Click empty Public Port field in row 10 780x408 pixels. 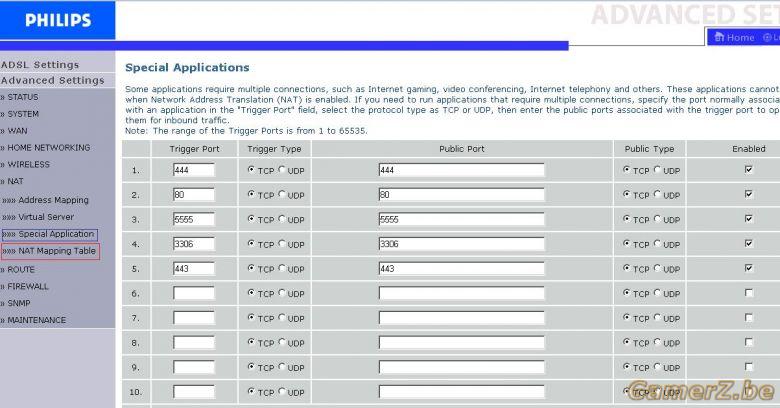point(461,392)
